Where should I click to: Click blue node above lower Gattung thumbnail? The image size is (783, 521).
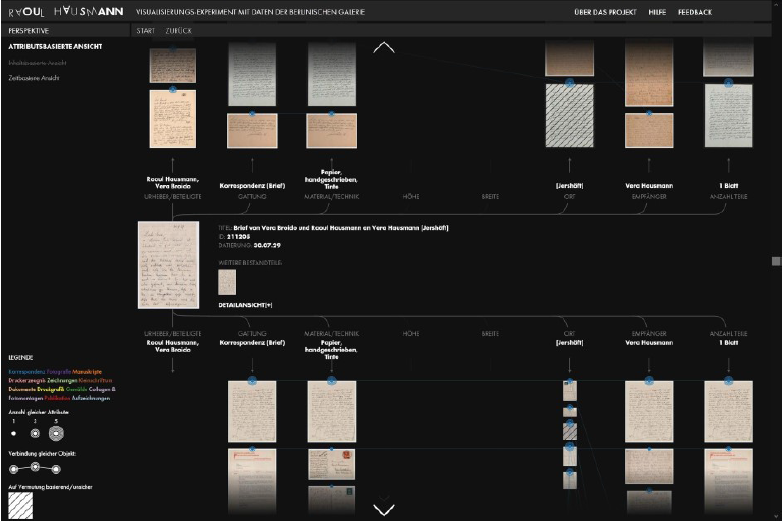tap(251, 381)
